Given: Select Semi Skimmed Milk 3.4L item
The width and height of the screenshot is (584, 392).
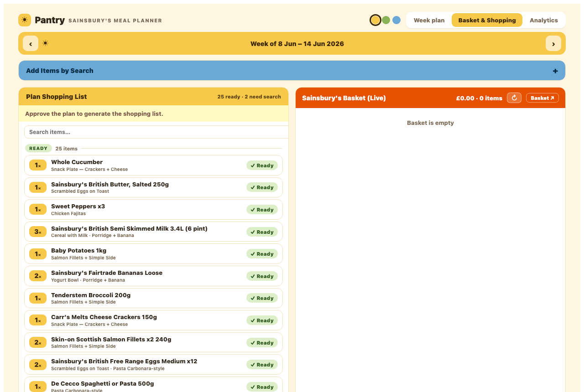Looking at the screenshot, I should coord(129,229).
